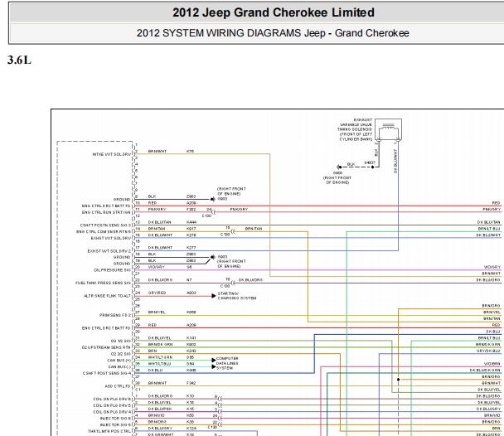504x436 pixels.
Task: Click the 'EXHAUST VARIABLE VALVE TIMING SOLENOID' label
Action: click(x=355, y=129)
